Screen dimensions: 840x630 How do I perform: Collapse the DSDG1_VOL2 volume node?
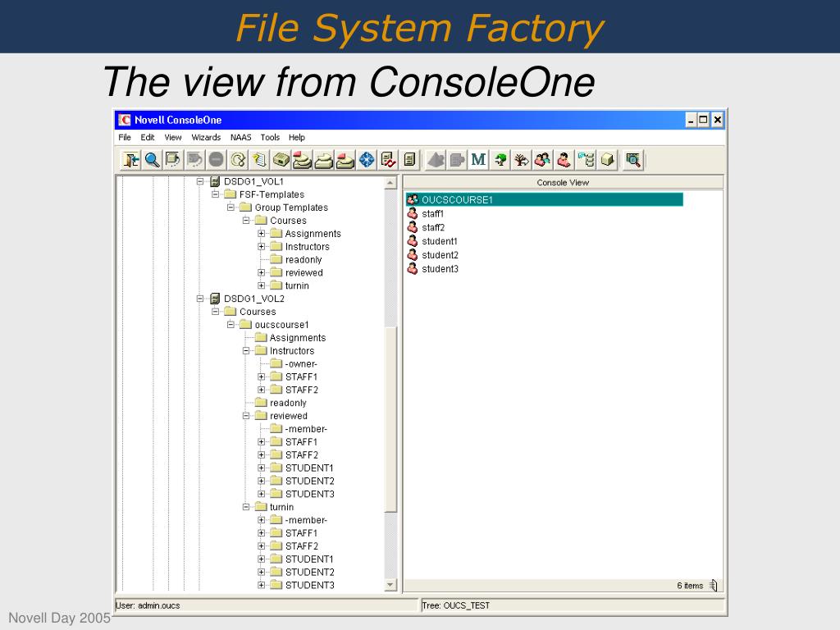tap(200, 299)
